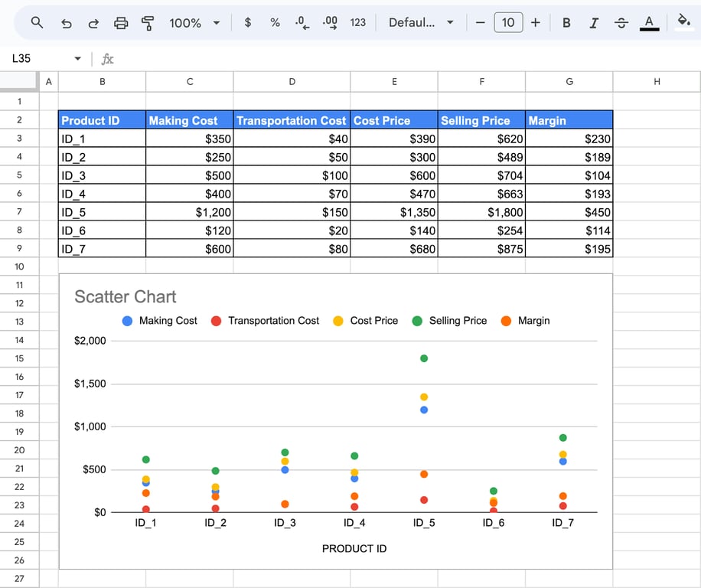This screenshot has height=588, width=701.
Task: Toggle italic formatting
Action: pyautogui.click(x=594, y=23)
